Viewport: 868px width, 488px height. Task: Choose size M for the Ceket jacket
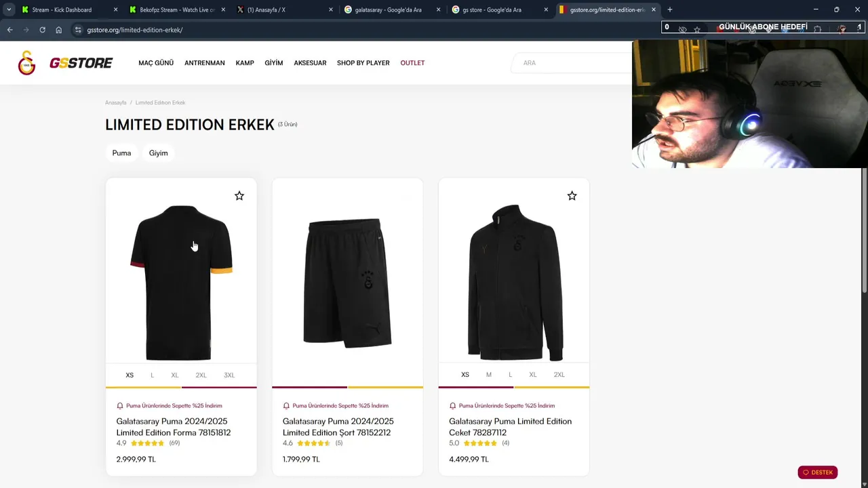coord(488,375)
